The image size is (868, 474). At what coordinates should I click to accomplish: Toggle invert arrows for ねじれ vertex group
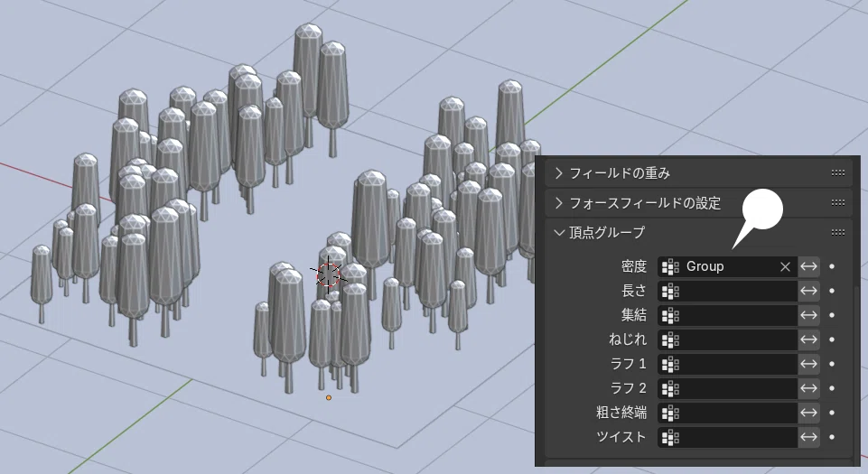point(808,339)
